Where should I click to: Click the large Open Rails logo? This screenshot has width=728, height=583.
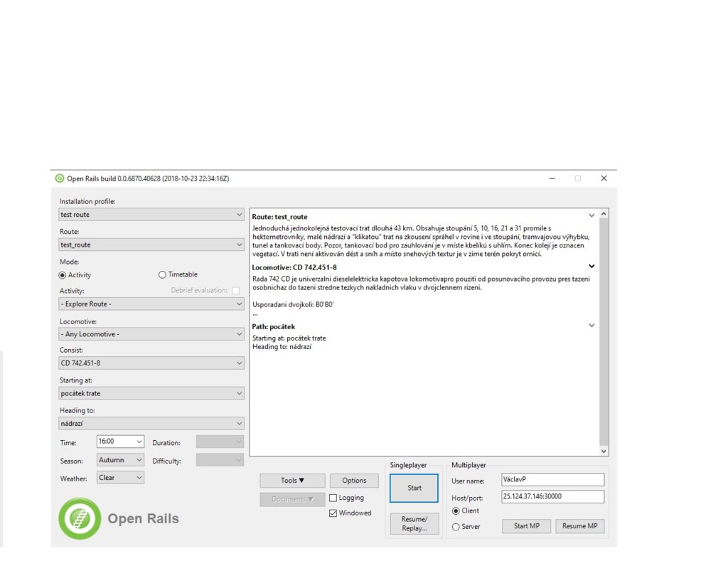point(80,518)
